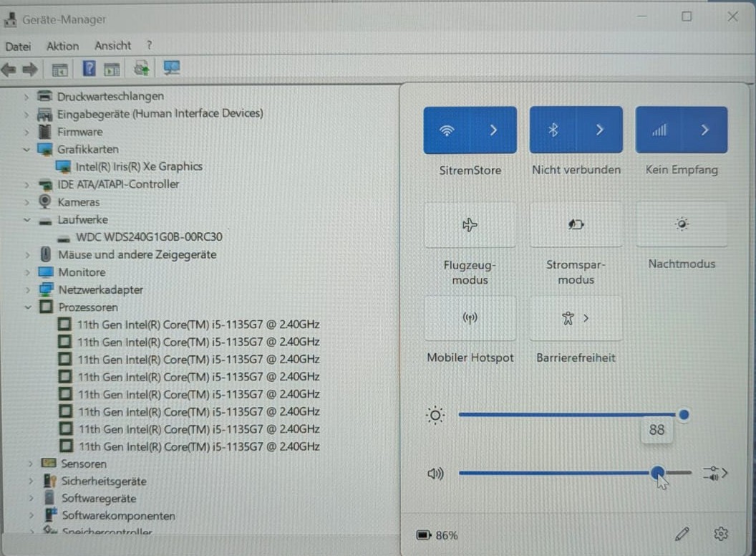This screenshot has width=756, height=556.
Task: Open sound output selector beside volume slider
Action: coord(715,473)
